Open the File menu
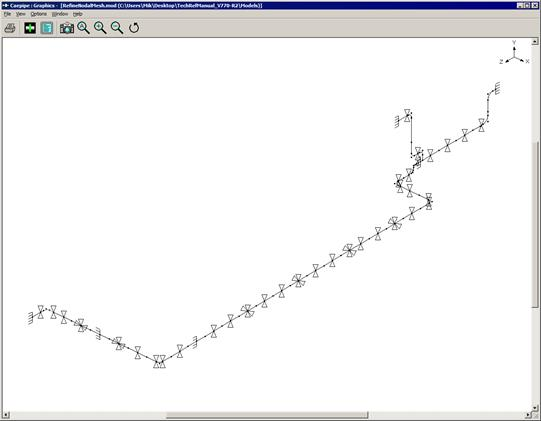The height and width of the screenshot is (421, 541). 7,14
